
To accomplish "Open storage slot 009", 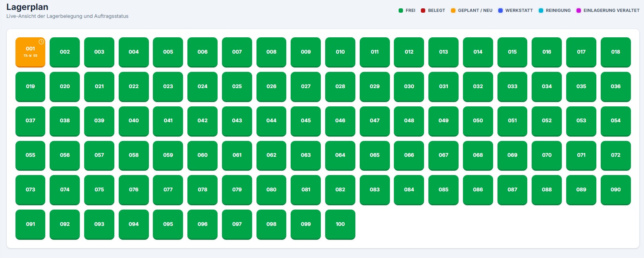I will (306, 52).
